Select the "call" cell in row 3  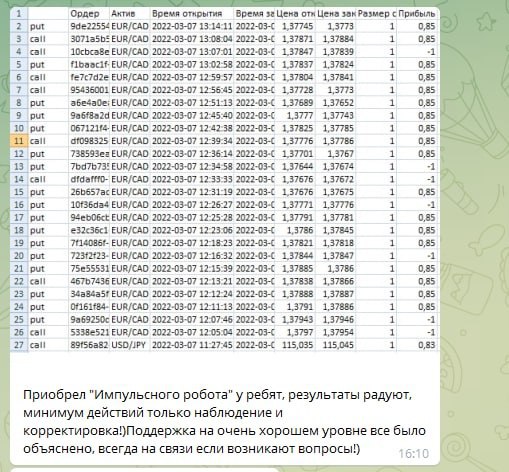click(48, 39)
